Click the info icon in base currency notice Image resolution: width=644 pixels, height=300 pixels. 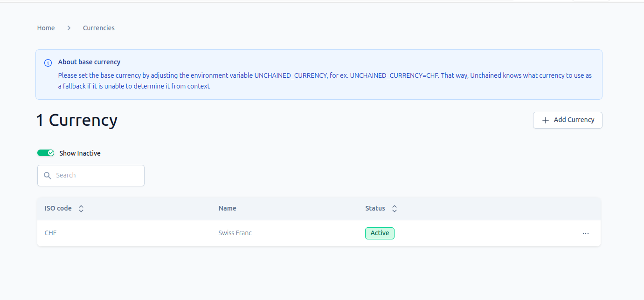[48, 63]
